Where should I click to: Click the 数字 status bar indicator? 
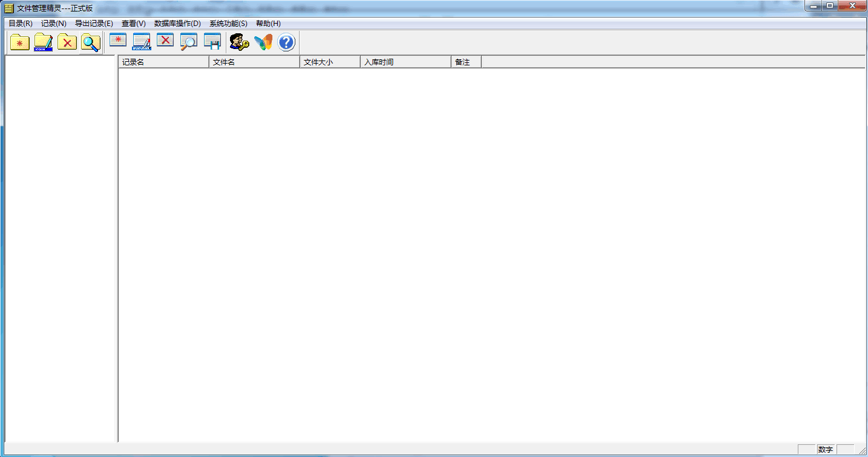[826, 450]
